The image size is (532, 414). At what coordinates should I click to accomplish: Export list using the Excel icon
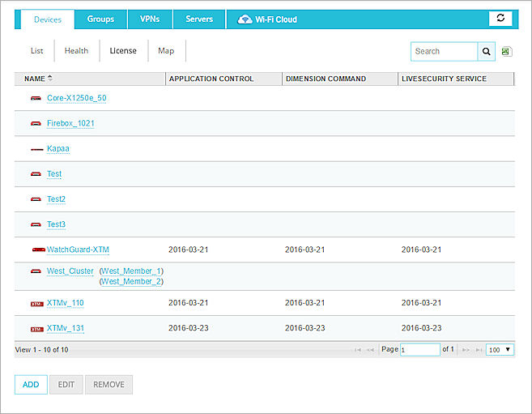pyautogui.click(x=506, y=51)
